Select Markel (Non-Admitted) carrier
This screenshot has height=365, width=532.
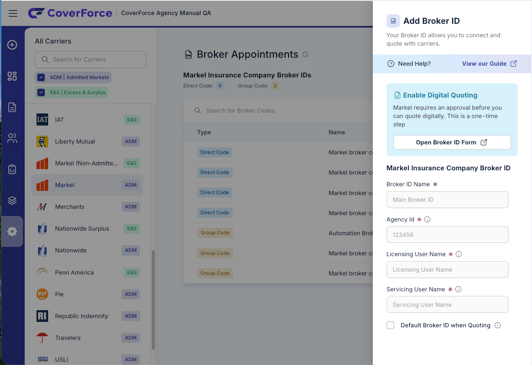(x=88, y=163)
